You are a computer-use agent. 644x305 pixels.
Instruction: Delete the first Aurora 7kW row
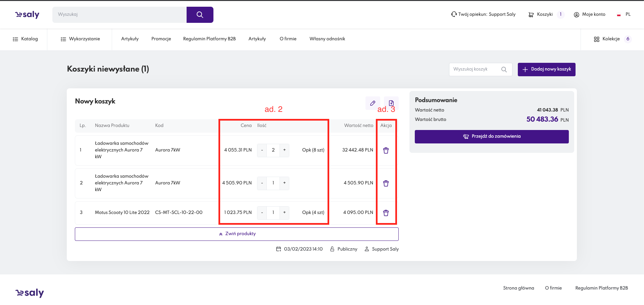(386, 150)
